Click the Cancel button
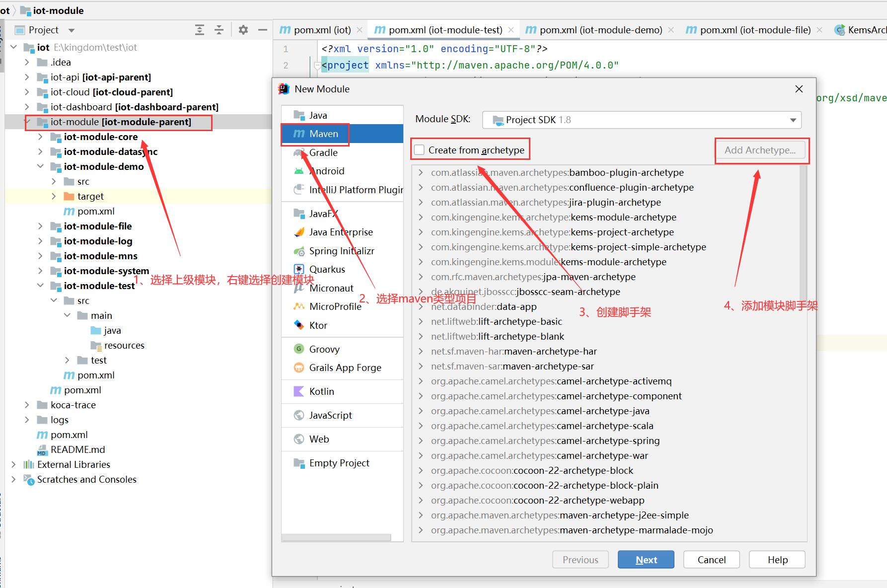Viewport: 887px width, 588px height. [x=712, y=560]
